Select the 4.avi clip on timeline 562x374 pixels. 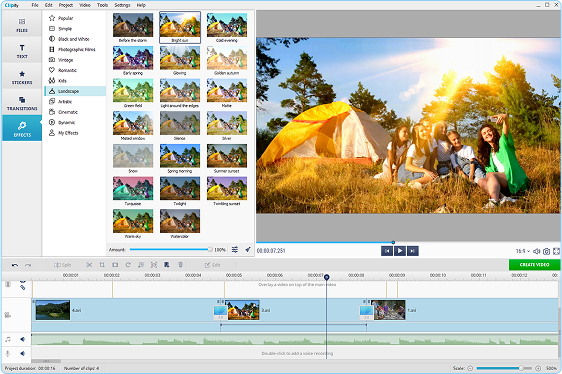click(x=125, y=310)
